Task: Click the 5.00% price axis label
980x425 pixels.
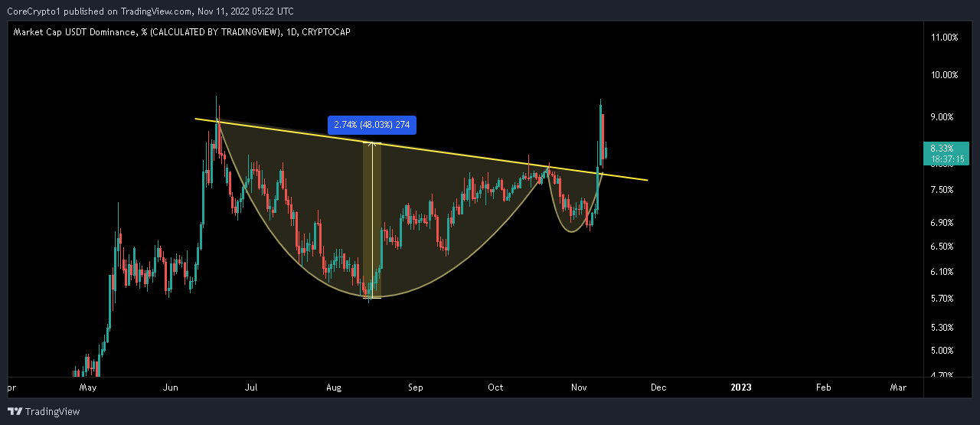Action: tap(942, 351)
